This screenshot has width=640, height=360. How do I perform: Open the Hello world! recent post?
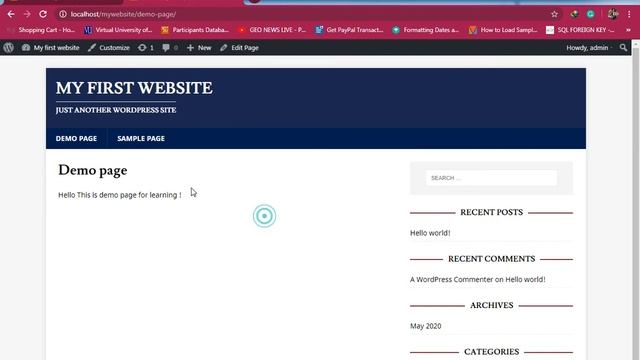point(430,233)
